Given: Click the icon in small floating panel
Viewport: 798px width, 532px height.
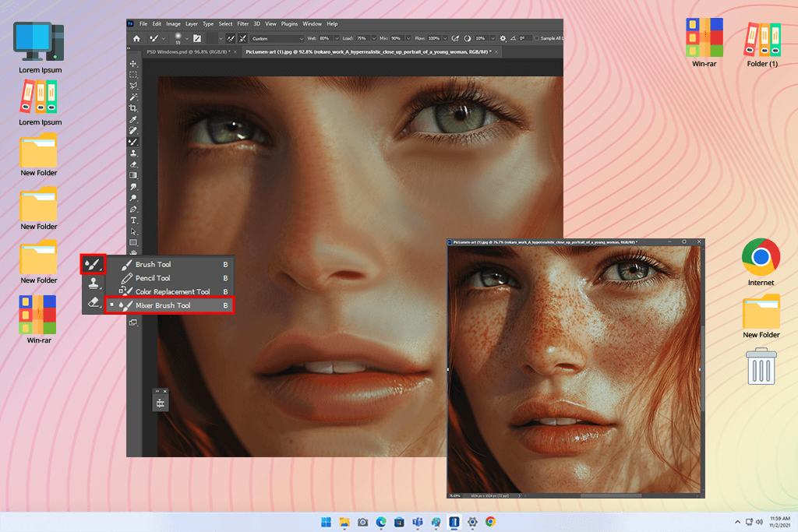Looking at the screenshot, I should (161, 403).
